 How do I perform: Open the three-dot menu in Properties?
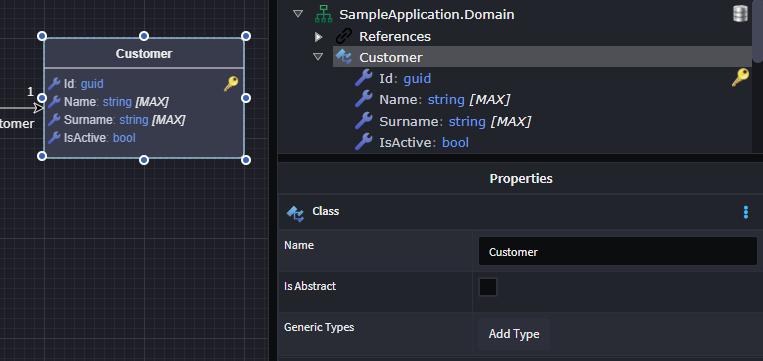(x=745, y=212)
